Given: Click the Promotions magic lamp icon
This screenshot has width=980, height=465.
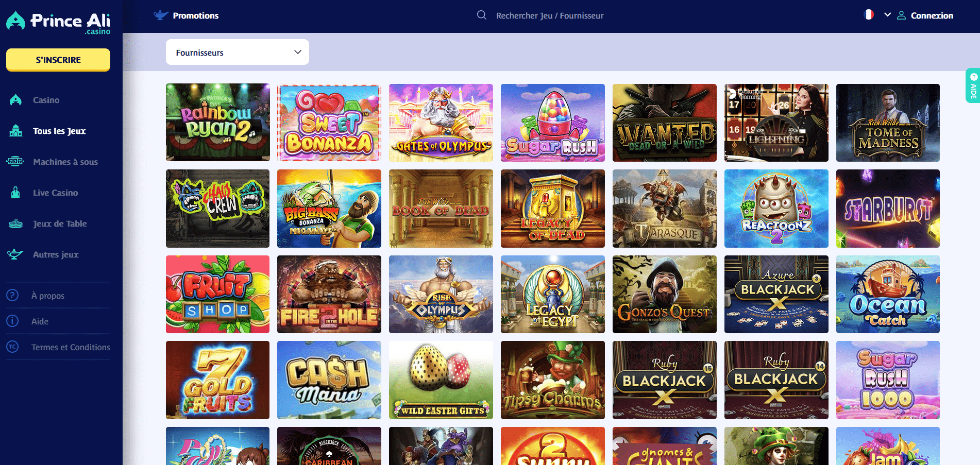Looking at the screenshot, I should point(161,15).
